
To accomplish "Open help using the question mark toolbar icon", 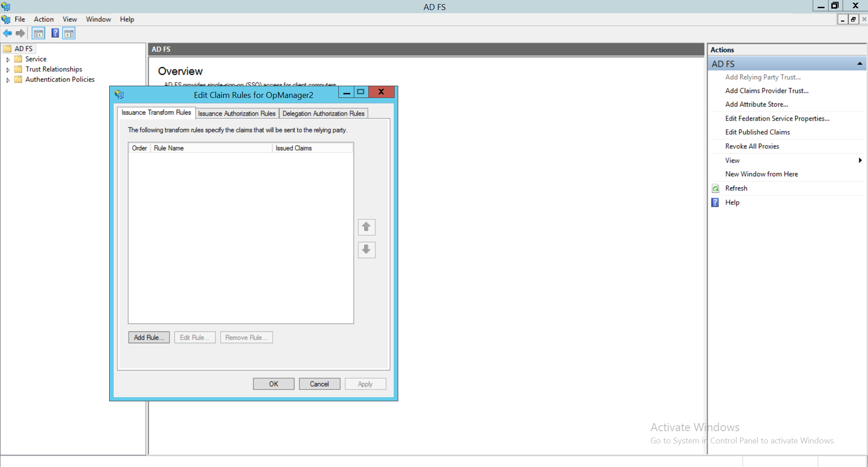I will pos(55,33).
